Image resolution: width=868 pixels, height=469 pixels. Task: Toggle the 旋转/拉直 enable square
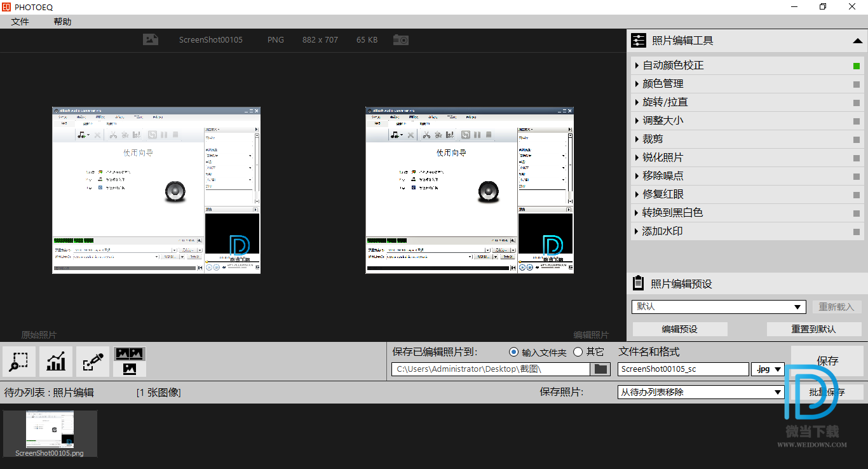point(857,103)
